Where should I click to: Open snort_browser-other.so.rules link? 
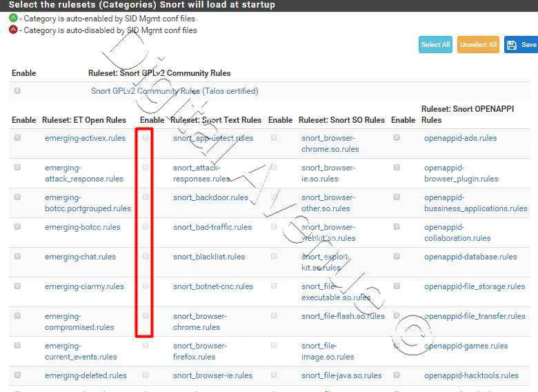(x=328, y=203)
